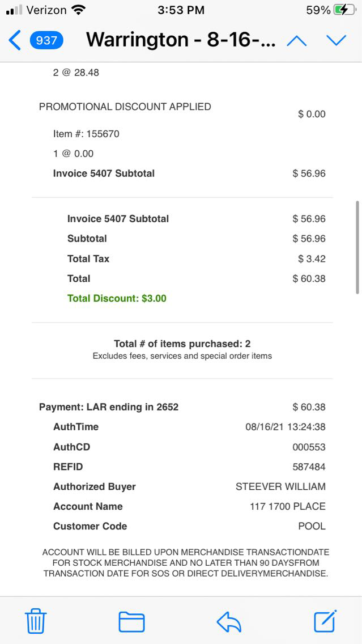Move email using the folder icon

pos(131,621)
